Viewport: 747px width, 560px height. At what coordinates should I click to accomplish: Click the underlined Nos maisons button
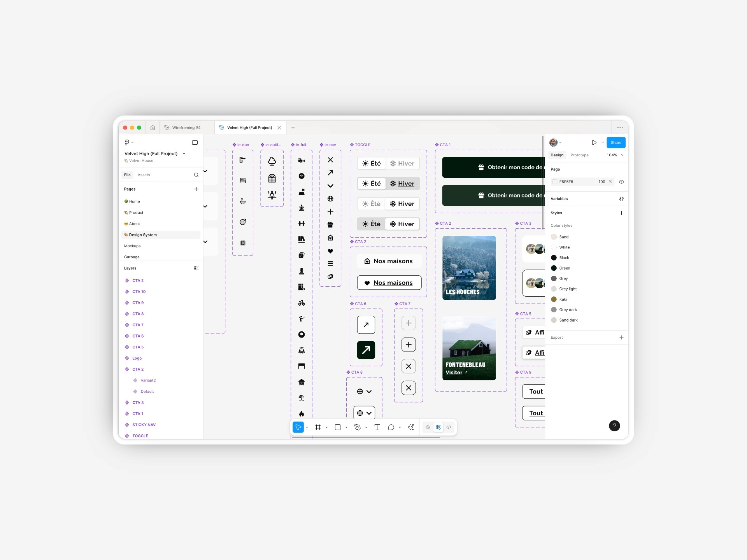(389, 283)
